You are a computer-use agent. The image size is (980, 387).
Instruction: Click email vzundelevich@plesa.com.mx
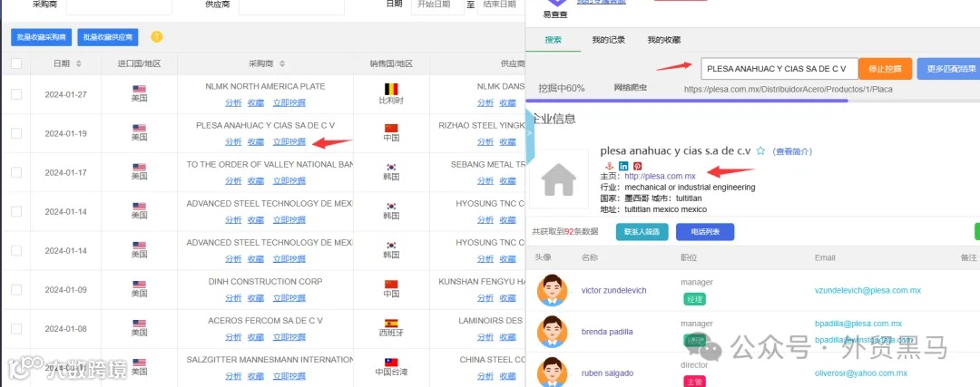tap(867, 290)
